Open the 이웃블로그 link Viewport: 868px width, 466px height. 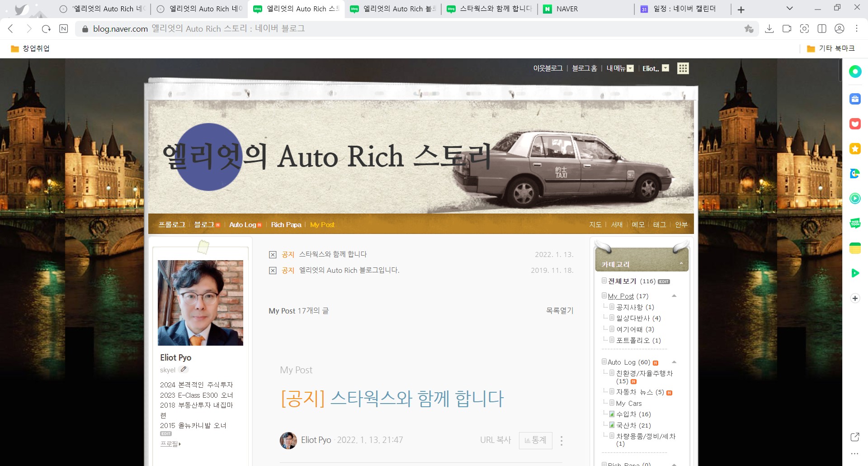548,68
